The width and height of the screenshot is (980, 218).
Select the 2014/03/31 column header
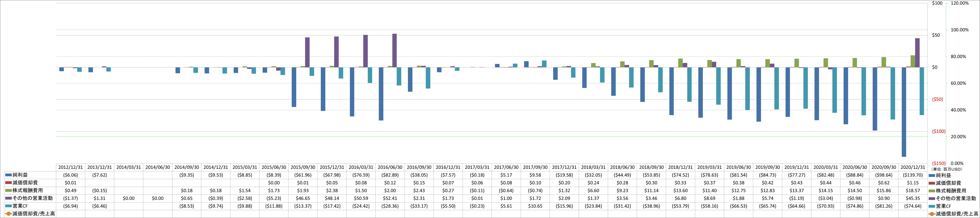coord(129,167)
